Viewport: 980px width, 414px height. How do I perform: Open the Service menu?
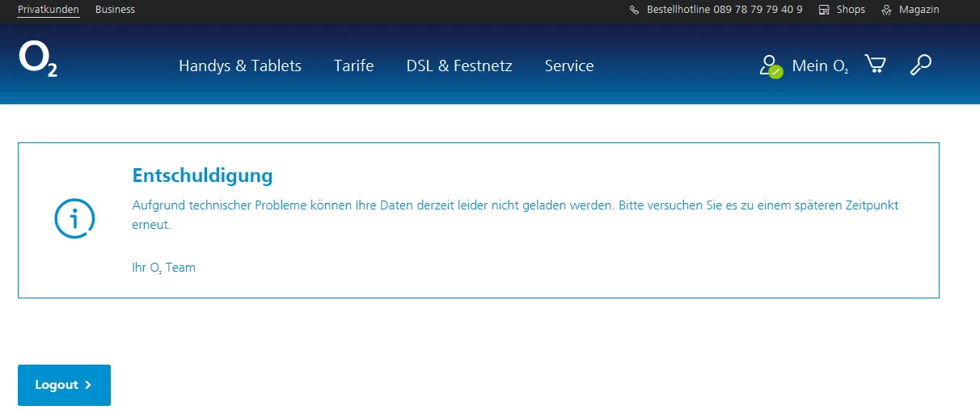tap(569, 65)
